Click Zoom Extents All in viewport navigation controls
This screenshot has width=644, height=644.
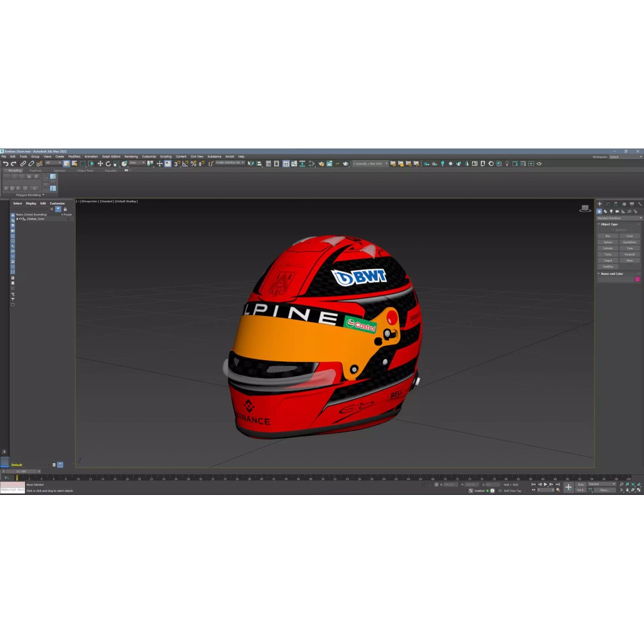click(639, 484)
